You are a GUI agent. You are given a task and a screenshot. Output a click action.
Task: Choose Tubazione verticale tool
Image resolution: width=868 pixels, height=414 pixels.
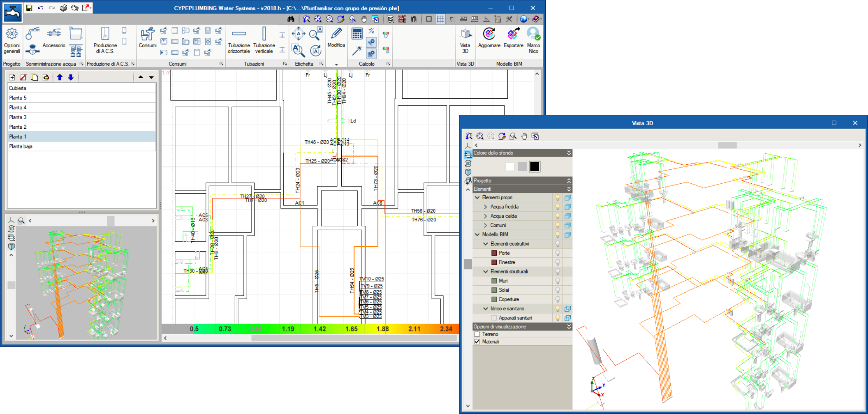[x=264, y=41]
